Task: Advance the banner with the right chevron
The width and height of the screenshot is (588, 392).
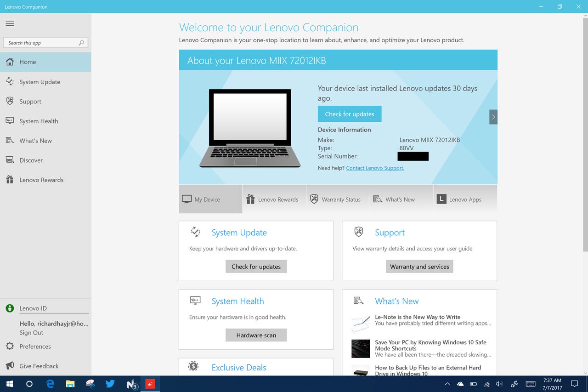Action: tap(493, 117)
